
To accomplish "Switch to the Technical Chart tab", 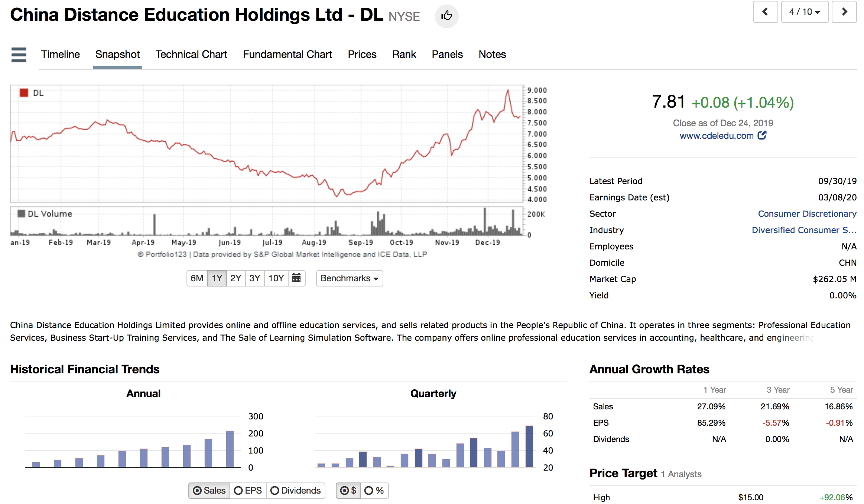I will (191, 55).
